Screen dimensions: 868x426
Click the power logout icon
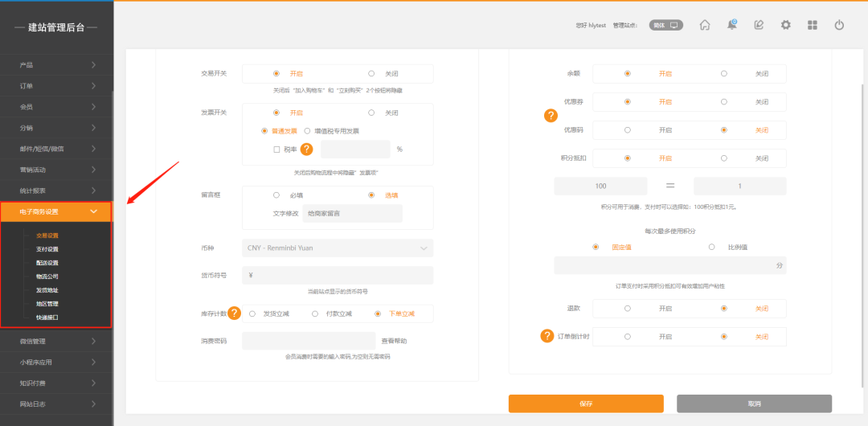pos(839,25)
